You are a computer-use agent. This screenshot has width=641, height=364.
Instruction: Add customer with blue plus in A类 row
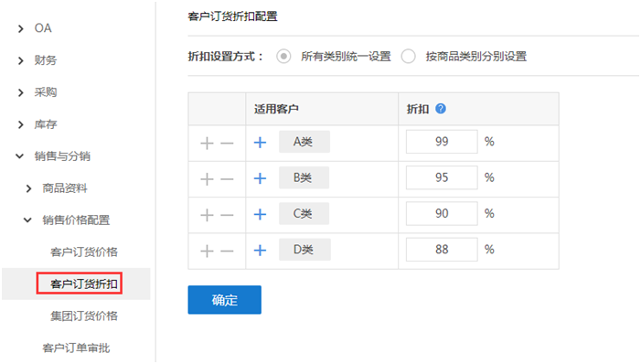260,143
